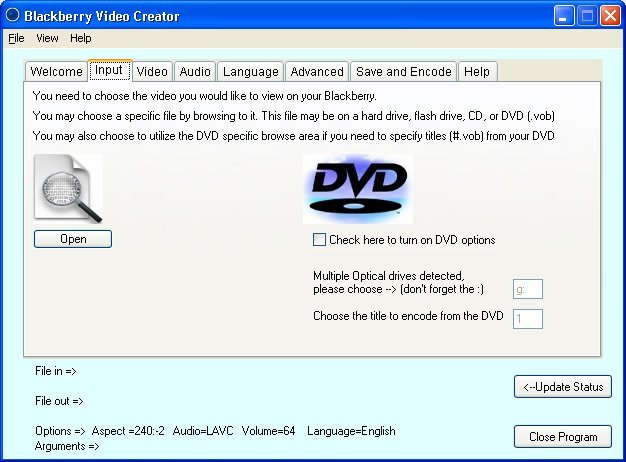The height and width of the screenshot is (462, 626).
Task: Click the Update Status button
Action: [x=563, y=387]
